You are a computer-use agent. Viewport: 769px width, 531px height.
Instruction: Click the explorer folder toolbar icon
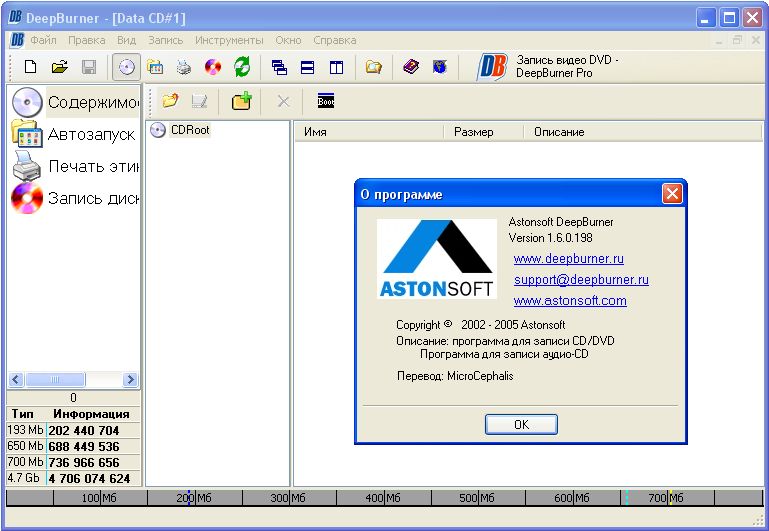click(374, 67)
